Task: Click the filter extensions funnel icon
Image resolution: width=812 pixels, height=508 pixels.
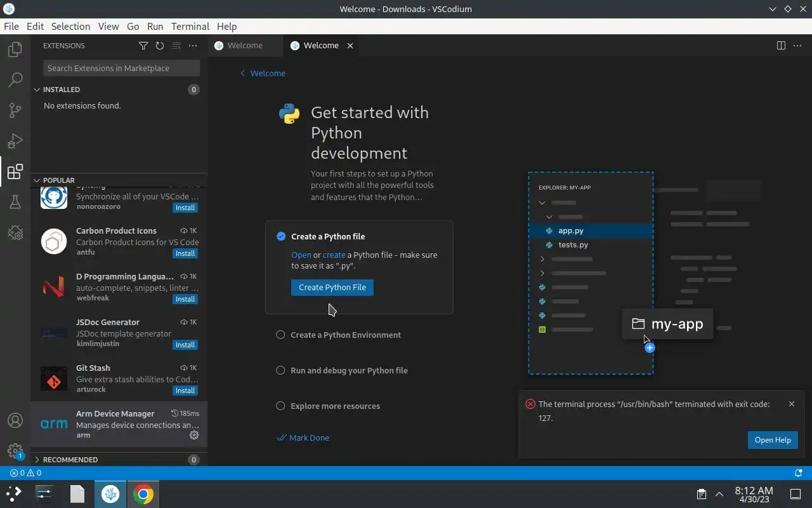Action: click(143, 46)
